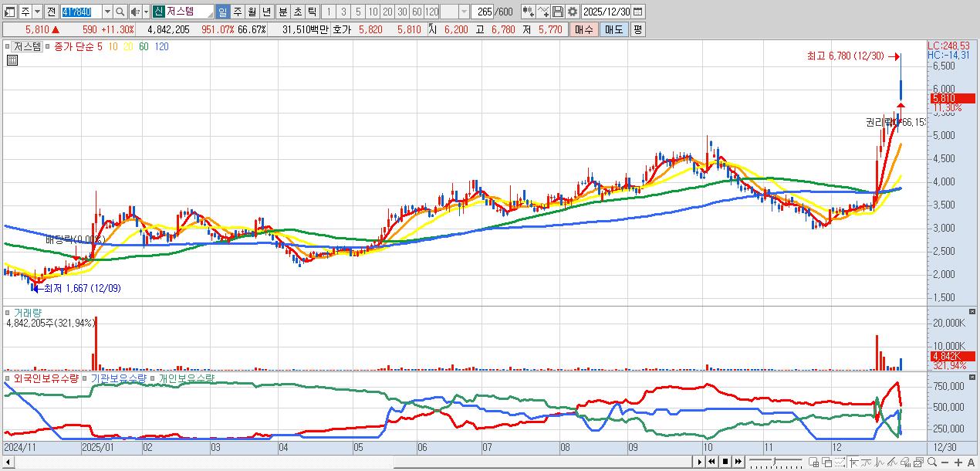Screen dimensions: 980x471
Task: Open the add candlestick chart icon
Action: [x=528, y=12]
